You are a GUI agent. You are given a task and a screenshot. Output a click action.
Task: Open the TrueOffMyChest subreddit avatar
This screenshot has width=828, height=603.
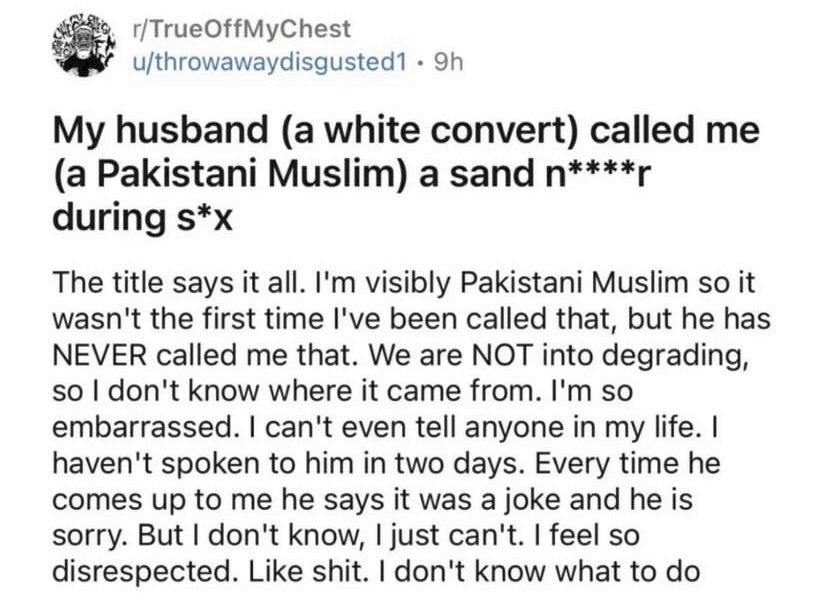pos(83,46)
